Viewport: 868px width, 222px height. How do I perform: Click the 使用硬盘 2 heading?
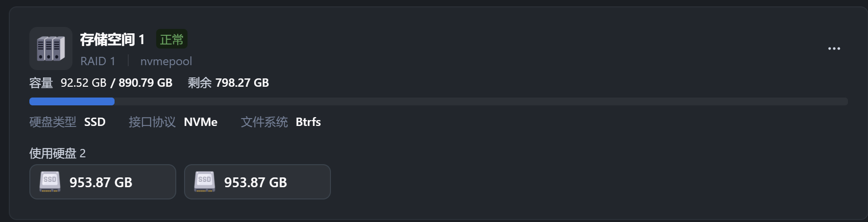[x=57, y=153]
